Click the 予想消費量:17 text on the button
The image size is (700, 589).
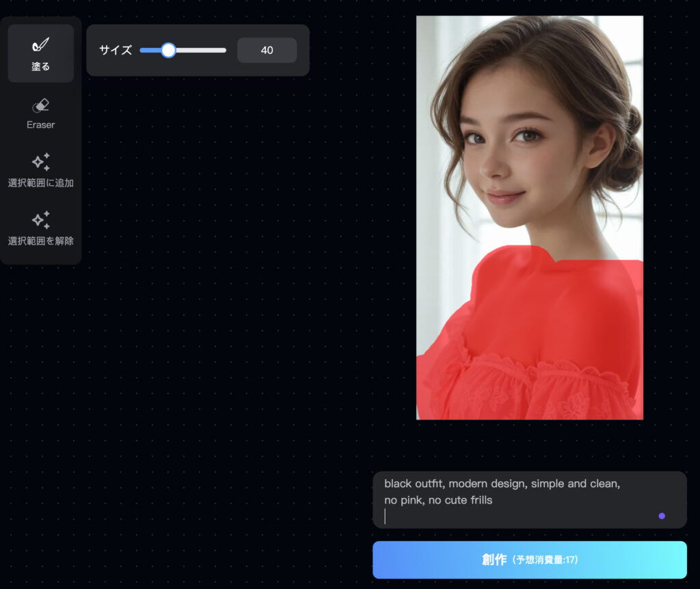tap(546, 560)
